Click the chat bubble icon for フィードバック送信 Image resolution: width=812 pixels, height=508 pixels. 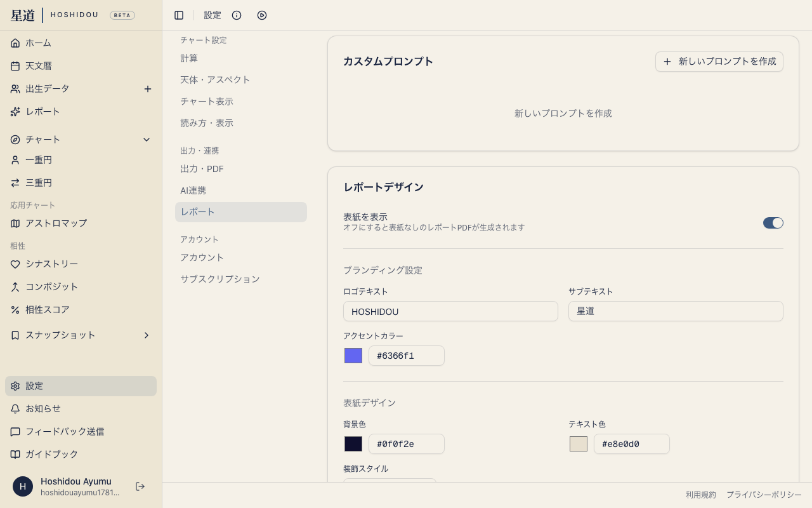click(x=15, y=432)
